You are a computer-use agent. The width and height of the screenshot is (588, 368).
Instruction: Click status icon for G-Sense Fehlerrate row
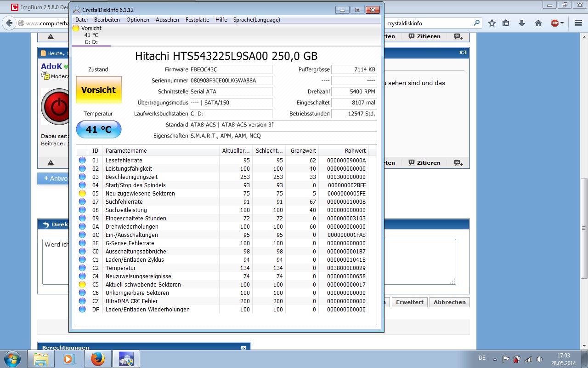[82, 243]
